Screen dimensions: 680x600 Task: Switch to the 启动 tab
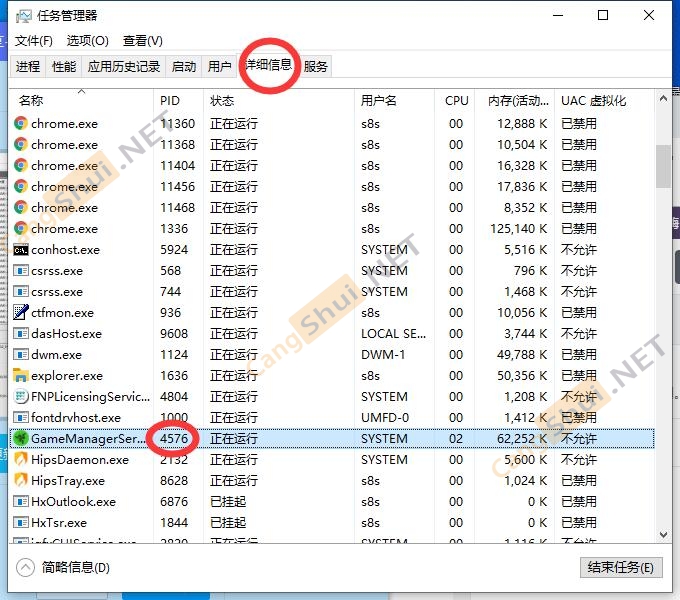(184, 66)
